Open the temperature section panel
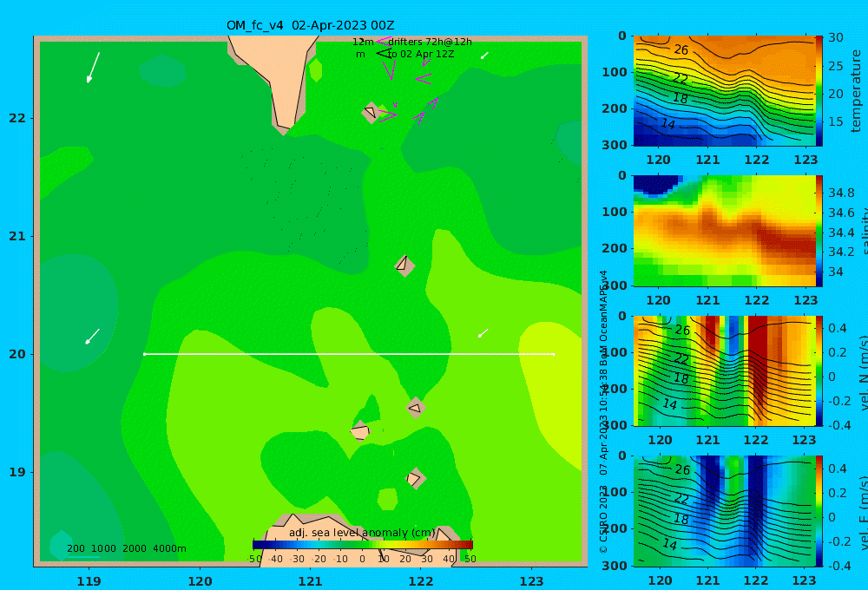This screenshot has width=868, height=590. pyautogui.click(x=724, y=91)
